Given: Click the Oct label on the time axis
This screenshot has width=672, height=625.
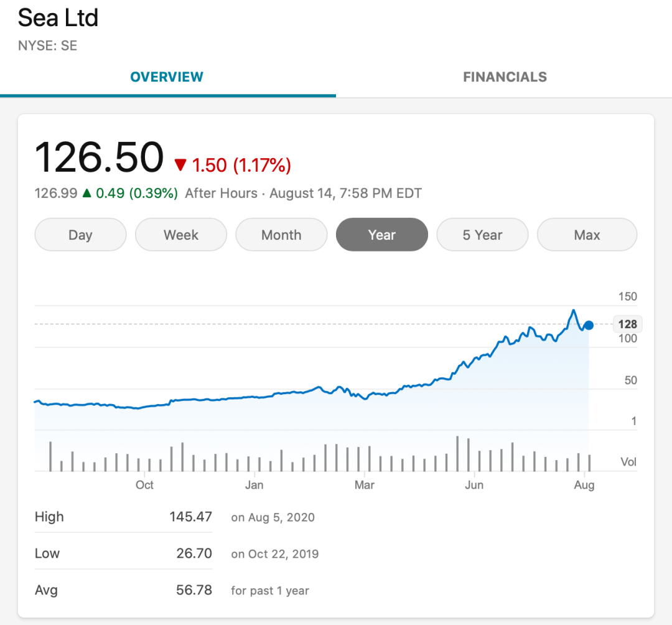Looking at the screenshot, I should tap(144, 485).
